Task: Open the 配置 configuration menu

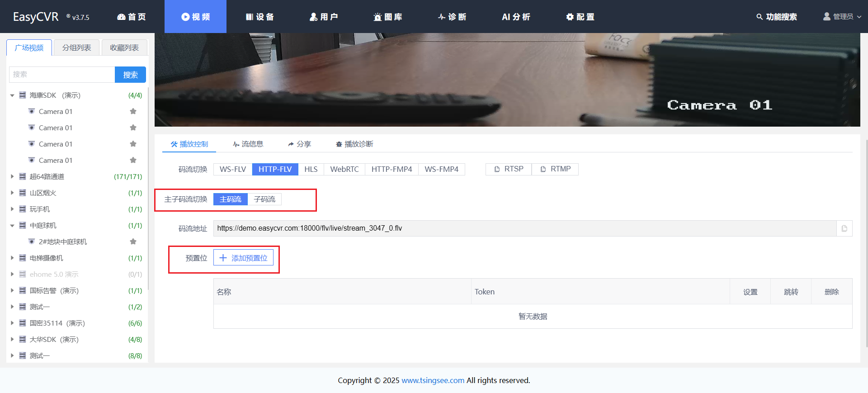Action: pyautogui.click(x=580, y=17)
